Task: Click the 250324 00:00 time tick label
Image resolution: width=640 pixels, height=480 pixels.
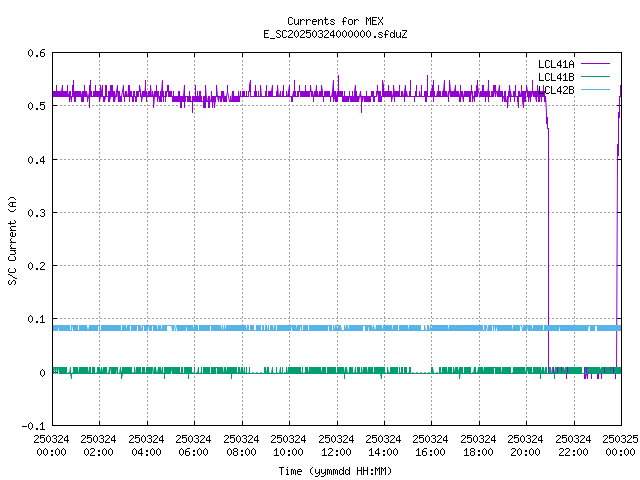Action: (x=51, y=446)
